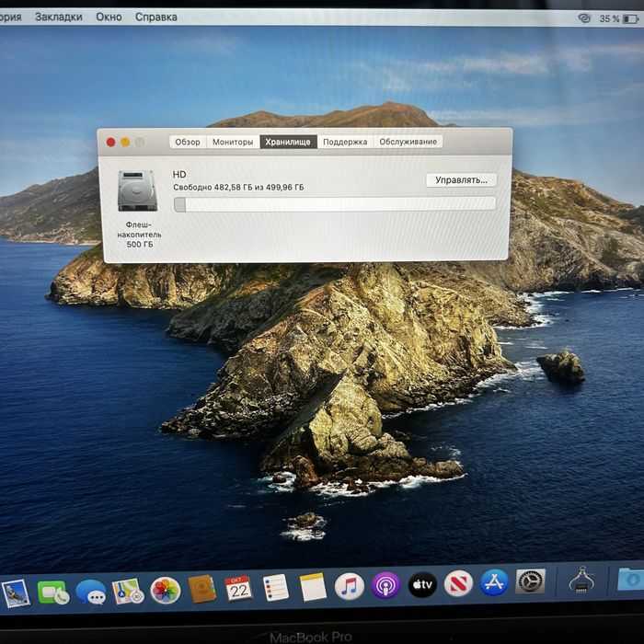
Task: Click the Управлять... button
Action: click(x=461, y=180)
